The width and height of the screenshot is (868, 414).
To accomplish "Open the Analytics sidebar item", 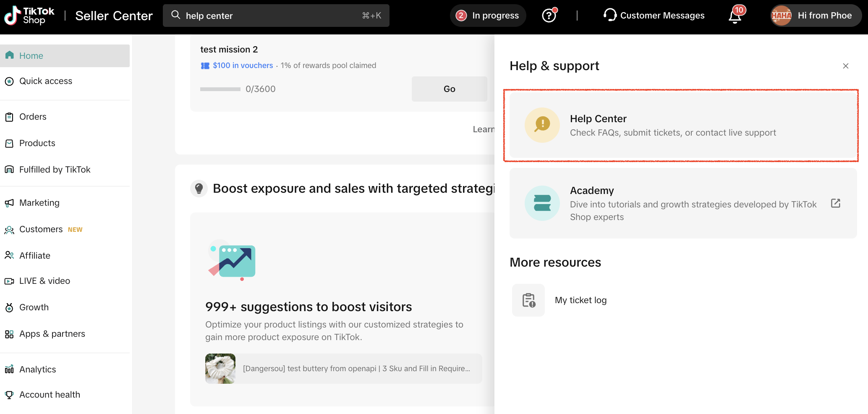I will tap(37, 369).
